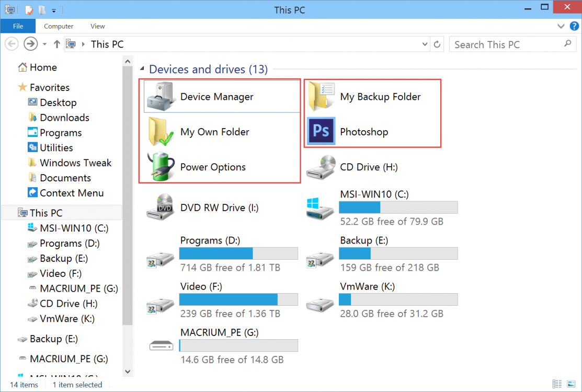Select My Own Folder
The image size is (582, 392).
click(214, 131)
